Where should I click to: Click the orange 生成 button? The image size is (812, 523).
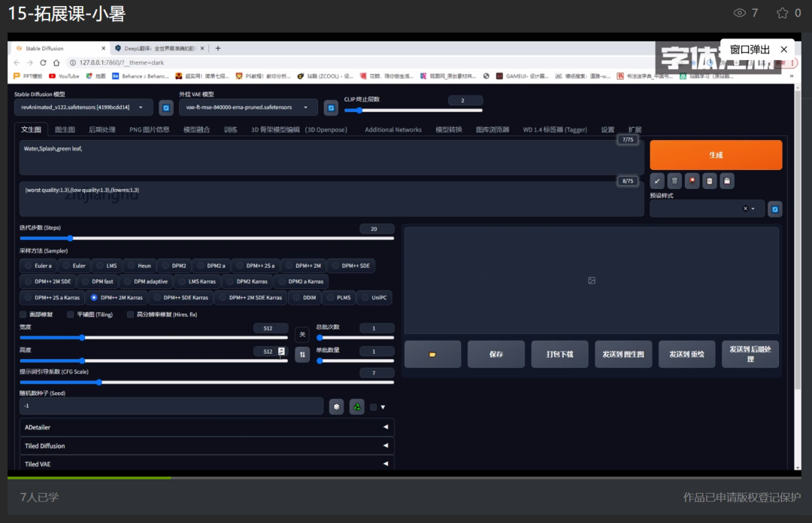716,155
